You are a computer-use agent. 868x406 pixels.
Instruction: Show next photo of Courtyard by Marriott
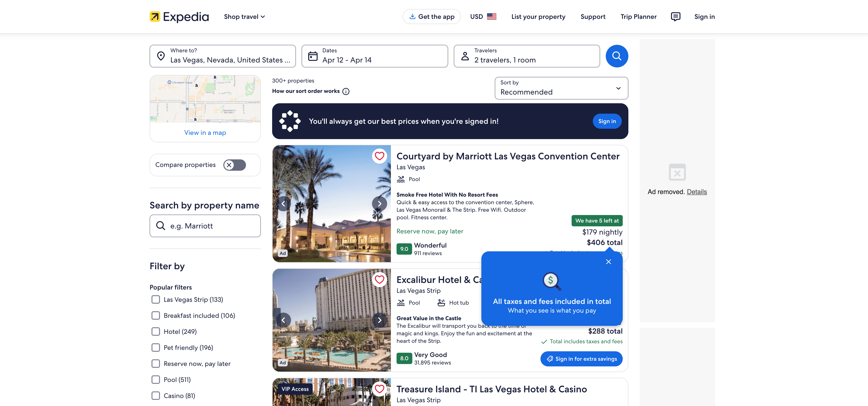pos(379,204)
